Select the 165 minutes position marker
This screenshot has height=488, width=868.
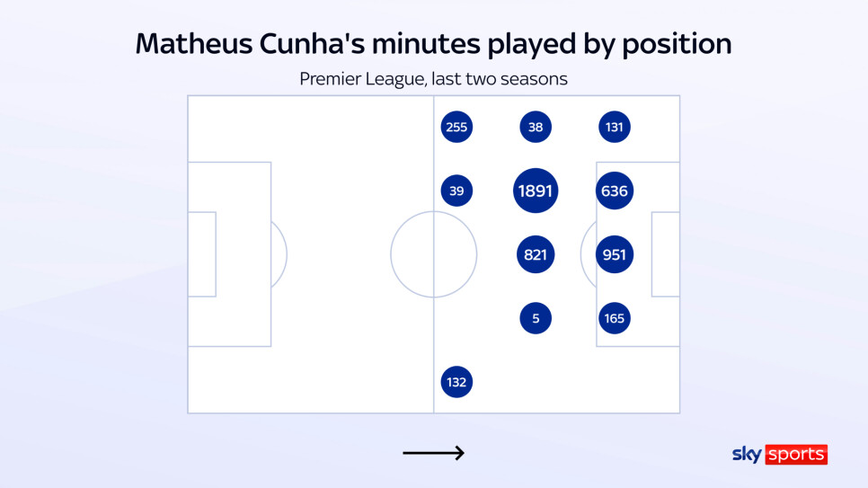615,318
